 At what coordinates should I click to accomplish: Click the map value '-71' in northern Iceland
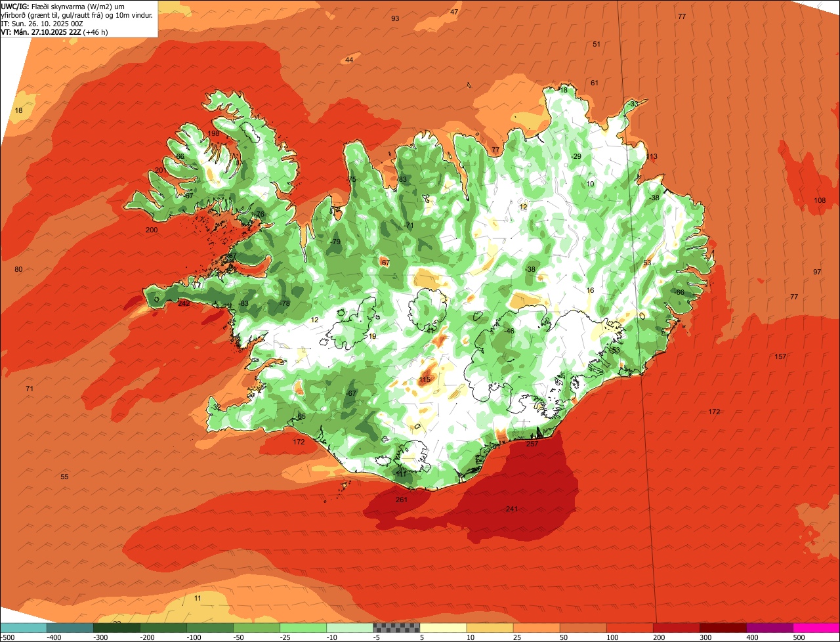408,226
